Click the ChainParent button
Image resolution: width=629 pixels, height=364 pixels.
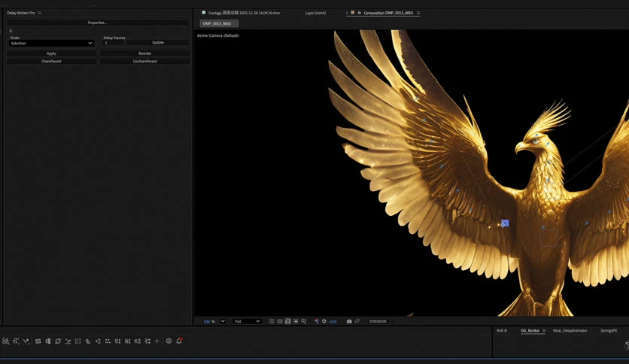(x=51, y=62)
